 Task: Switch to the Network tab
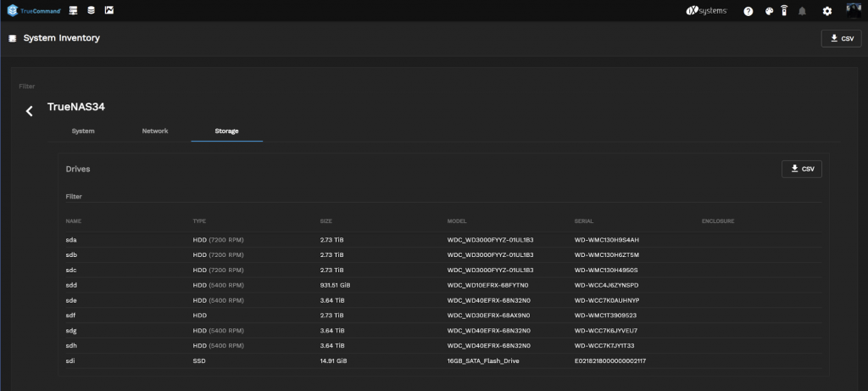point(155,131)
